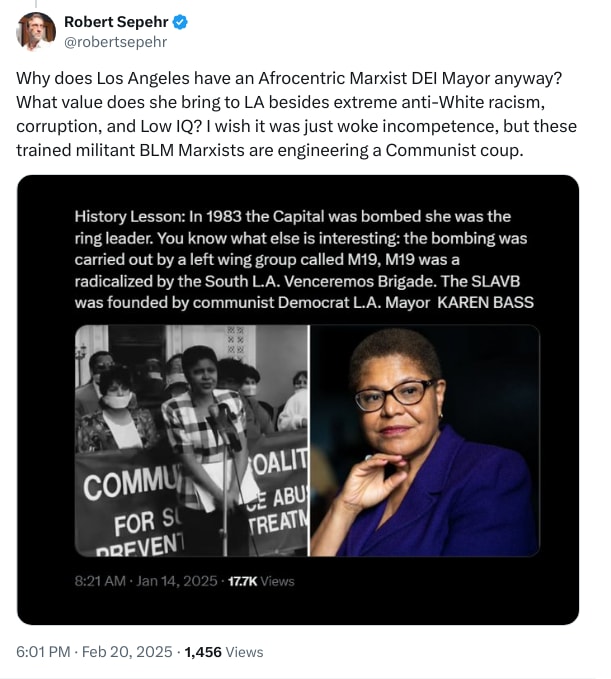
Task: Open the Robert Sepehr display name link
Action: click(116, 22)
